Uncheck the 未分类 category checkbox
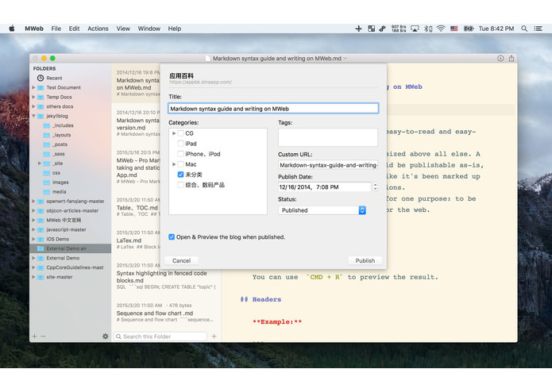 pyautogui.click(x=180, y=175)
